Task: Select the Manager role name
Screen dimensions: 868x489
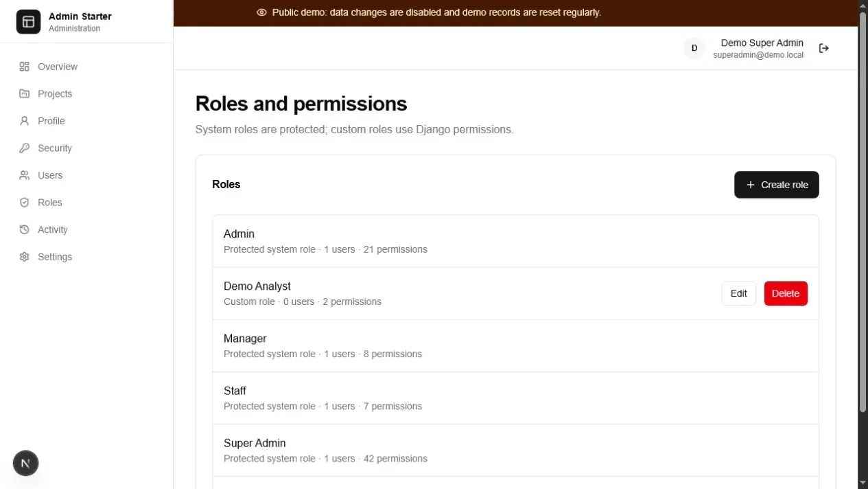Action: [245, 338]
